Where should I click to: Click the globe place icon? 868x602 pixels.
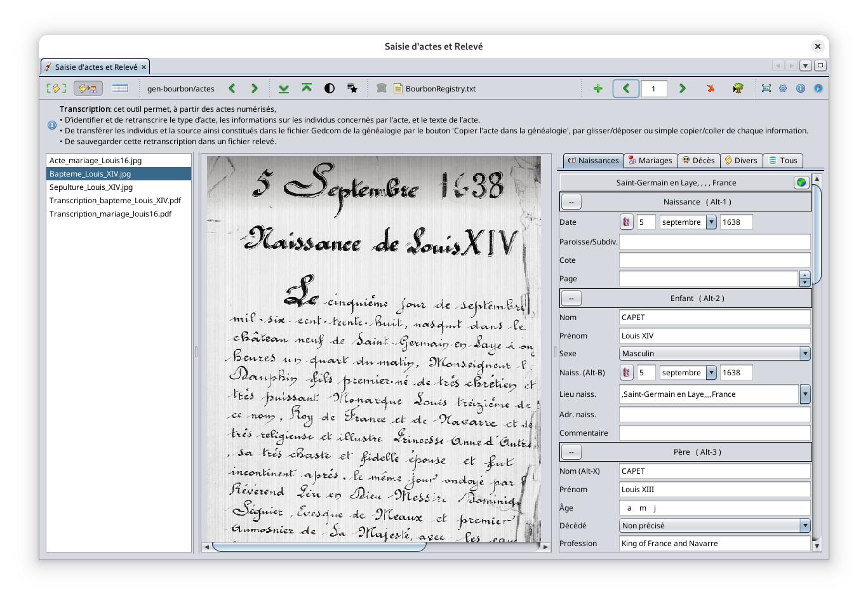coord(801,183)
